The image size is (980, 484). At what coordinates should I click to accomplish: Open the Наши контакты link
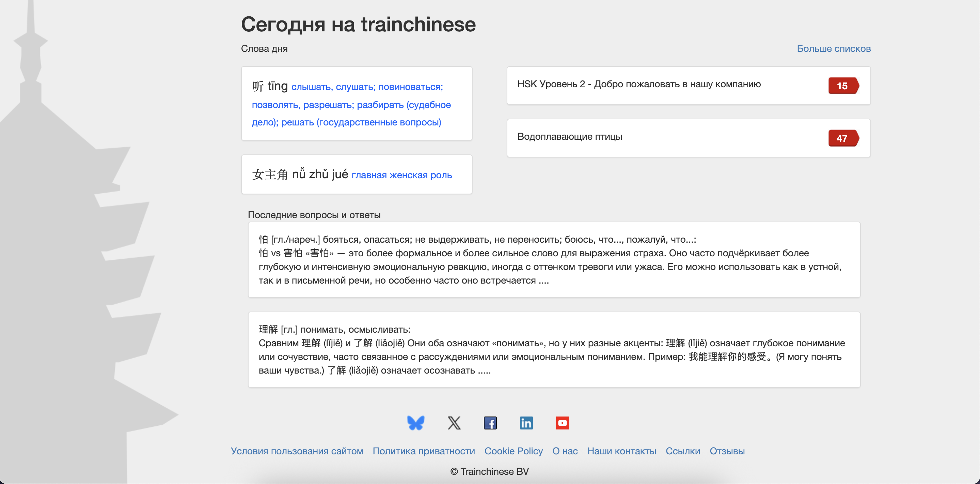pos(622,451)
